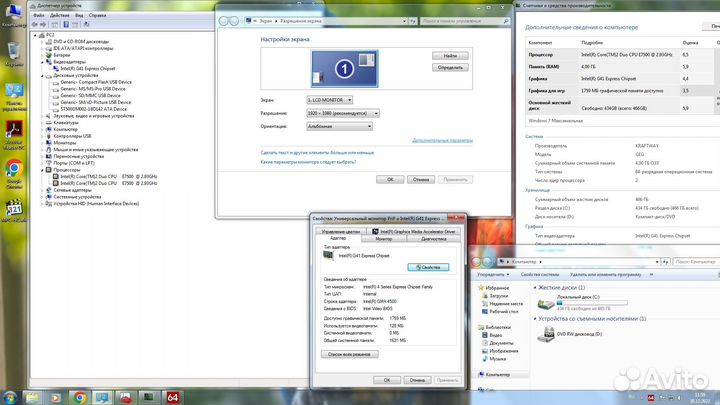Click Back arrow in Device Manager toolbar
This screenshot has width=720, height=405.
(x=35, y=24)
